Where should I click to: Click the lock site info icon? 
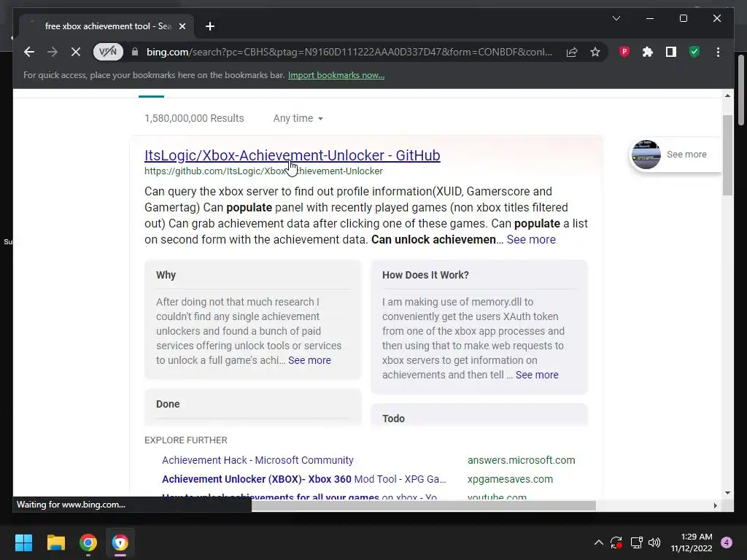135,52
